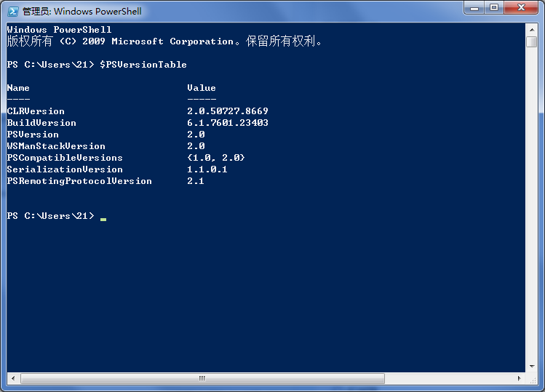Click the PSCompatibleVersions value {1.0, 2.0}
This screenshot has height=392, width=545.
(216, 158)
